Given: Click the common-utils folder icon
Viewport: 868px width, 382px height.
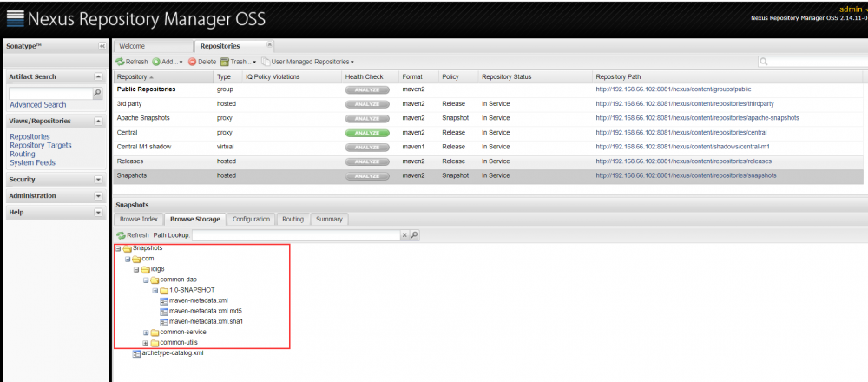Looking at the screenshot, I should point(155,343).
